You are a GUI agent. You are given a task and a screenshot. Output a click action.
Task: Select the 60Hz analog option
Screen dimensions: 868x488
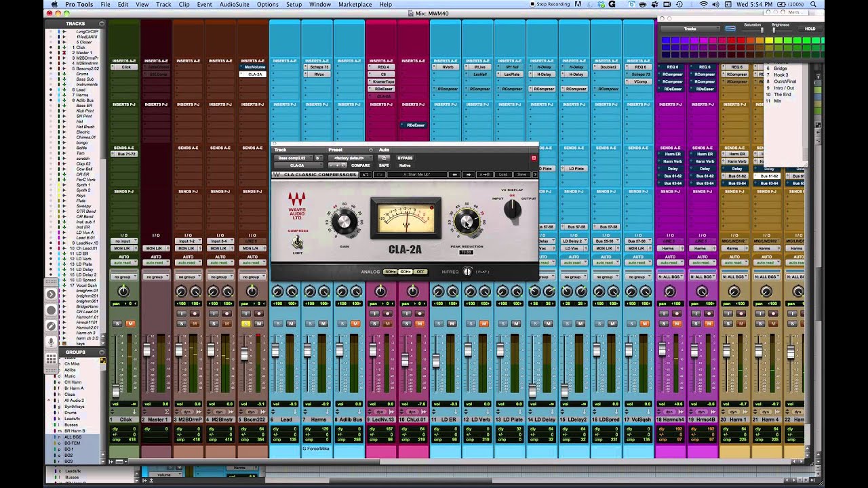406,272
